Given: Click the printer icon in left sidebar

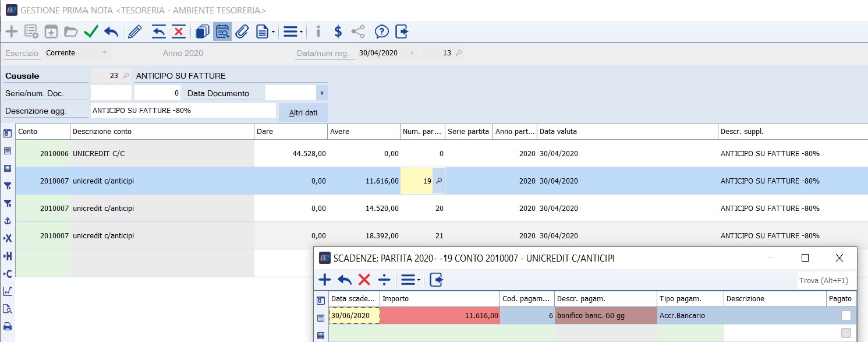Looking at the screenshot, I should click(x=8, y=326).
